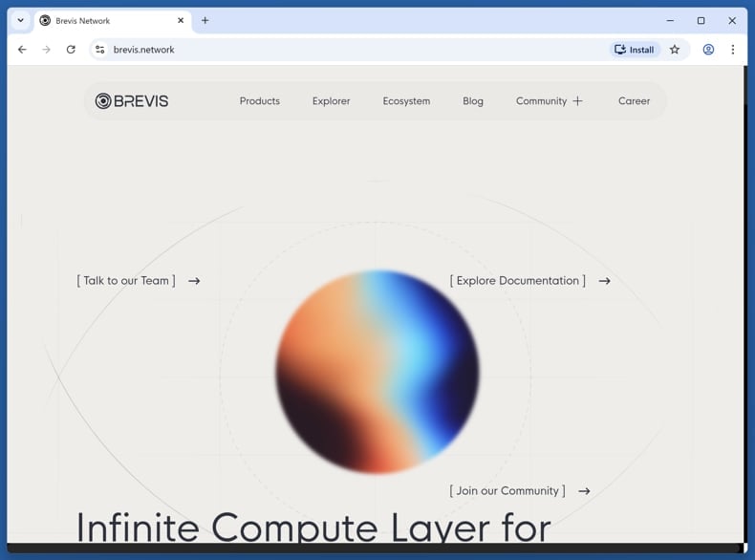Open the Career link
755x560 pixels.
pos(634,101)
